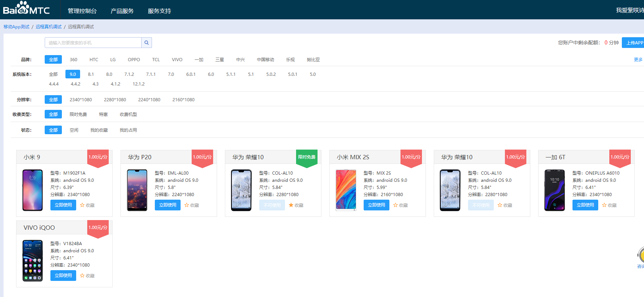Click 立即使用 for 华为 P20
The height and width of the screenshot is (297, 644).
click(168, 205)
